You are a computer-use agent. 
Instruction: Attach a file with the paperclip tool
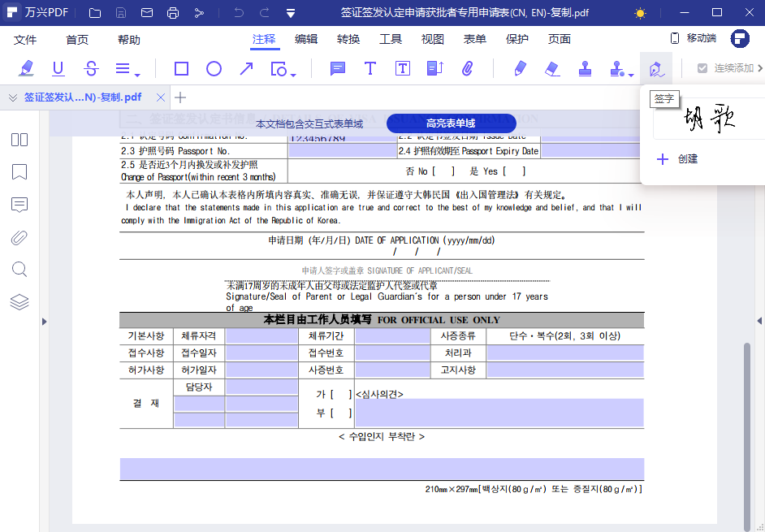click(467, 68)
